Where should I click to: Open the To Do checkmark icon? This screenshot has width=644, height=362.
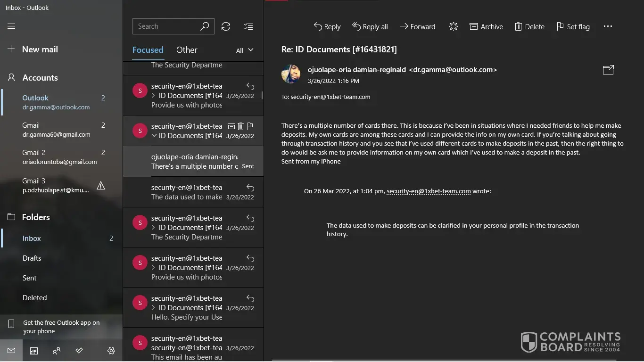tap(79, 351)
